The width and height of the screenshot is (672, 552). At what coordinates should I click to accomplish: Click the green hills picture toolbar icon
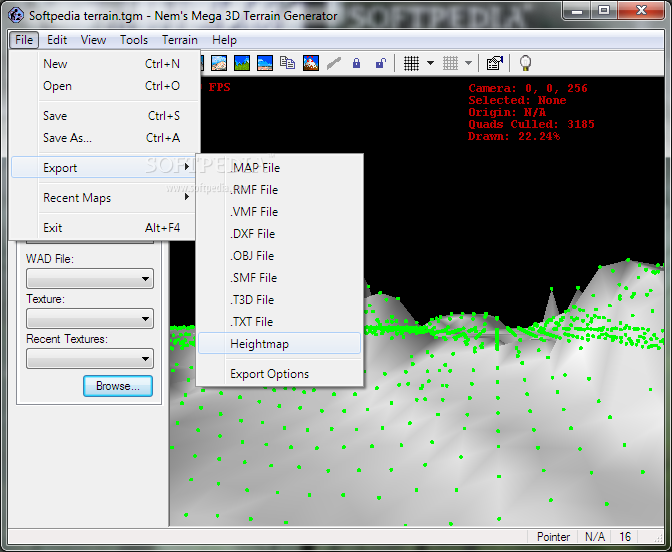pyautogui.click(x=242, y=63)
